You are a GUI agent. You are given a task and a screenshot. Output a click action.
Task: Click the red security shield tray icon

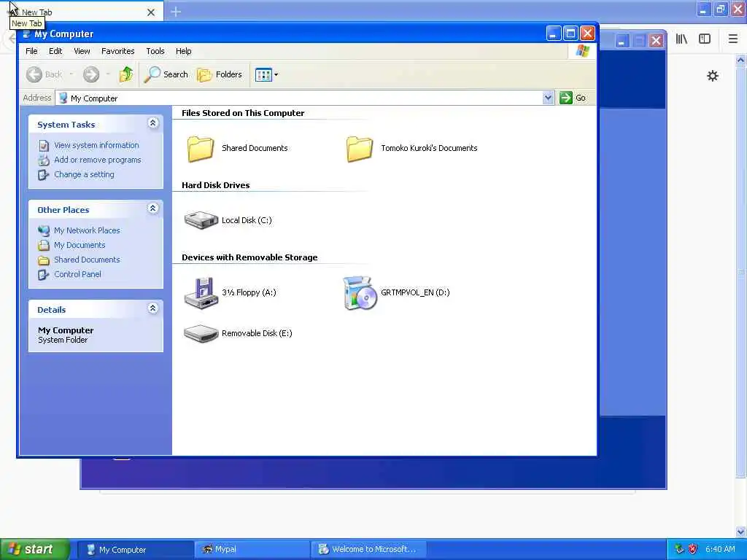(693, 550)
